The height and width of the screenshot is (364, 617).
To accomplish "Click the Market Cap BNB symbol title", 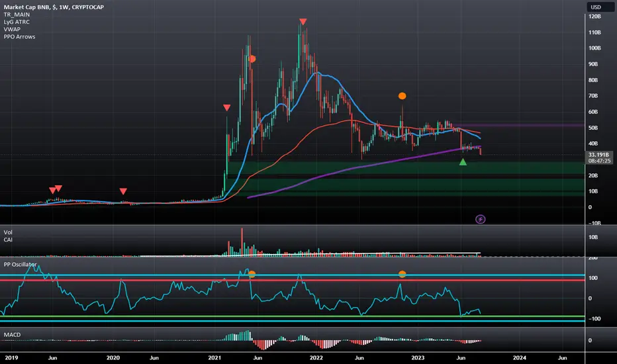I will tap(54, 7).
